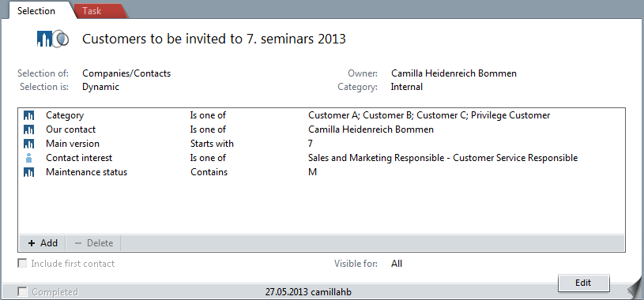Click the Visible for value All
This screenshot has width=644, height=300.
[397, 264]
